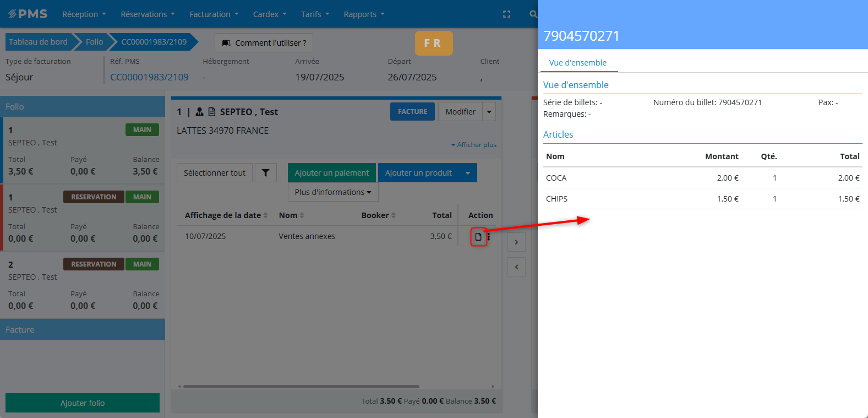Click the search magnifier icon

click(533, 14)
